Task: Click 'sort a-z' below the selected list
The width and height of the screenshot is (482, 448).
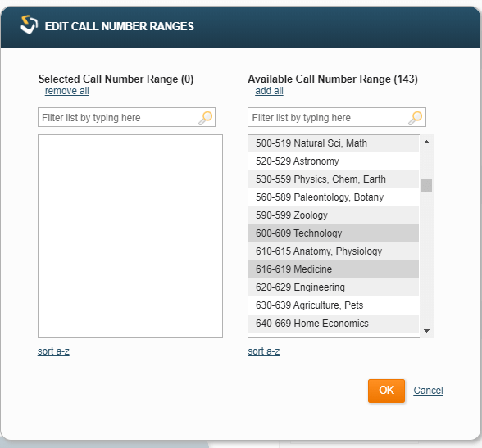Action: (53, 351)
